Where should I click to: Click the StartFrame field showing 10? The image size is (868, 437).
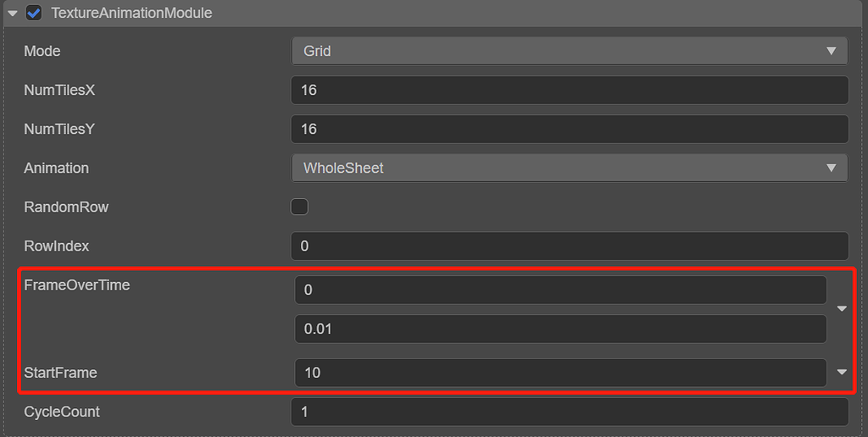(x=560, y=373)
